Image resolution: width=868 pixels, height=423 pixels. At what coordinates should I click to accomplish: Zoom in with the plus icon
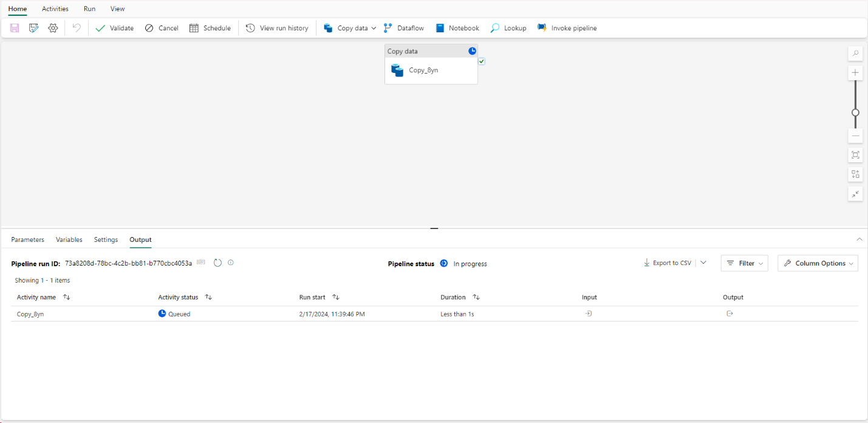(x=855, y=73)
